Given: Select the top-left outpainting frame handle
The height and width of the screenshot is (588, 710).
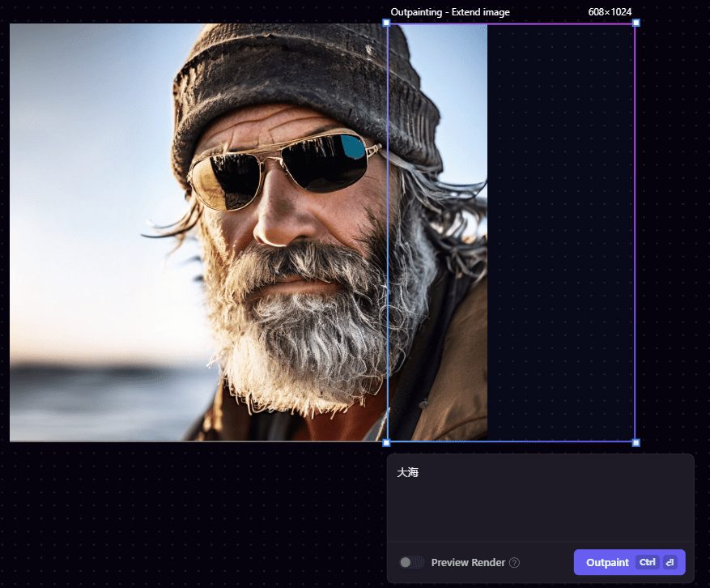Looking at the screenshot, I should [x=386, y=23].
